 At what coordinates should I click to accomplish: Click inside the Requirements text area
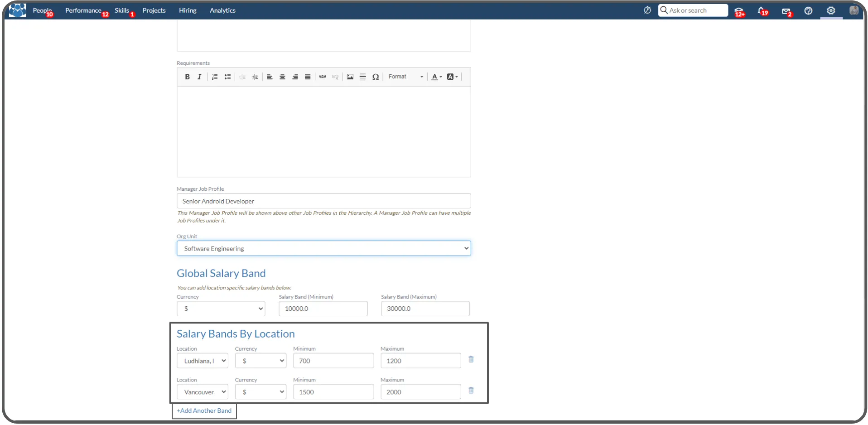click(x=323, y=132)
